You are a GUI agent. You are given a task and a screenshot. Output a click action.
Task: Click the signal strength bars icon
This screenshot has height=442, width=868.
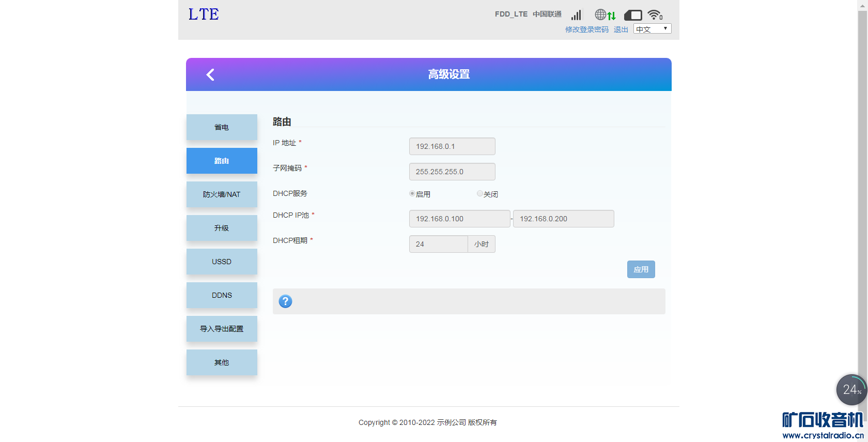click(x=576, y=15)
